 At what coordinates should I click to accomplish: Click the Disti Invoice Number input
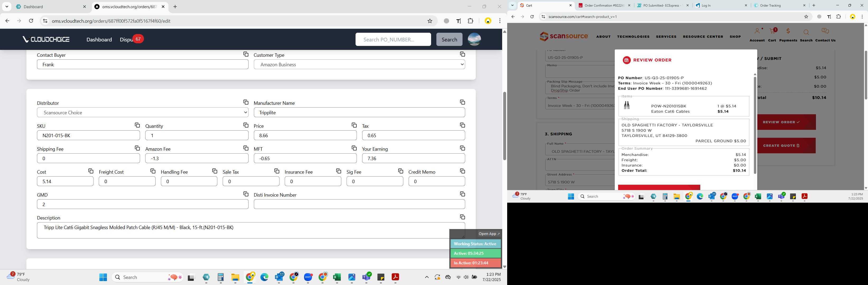pos(359,204)
